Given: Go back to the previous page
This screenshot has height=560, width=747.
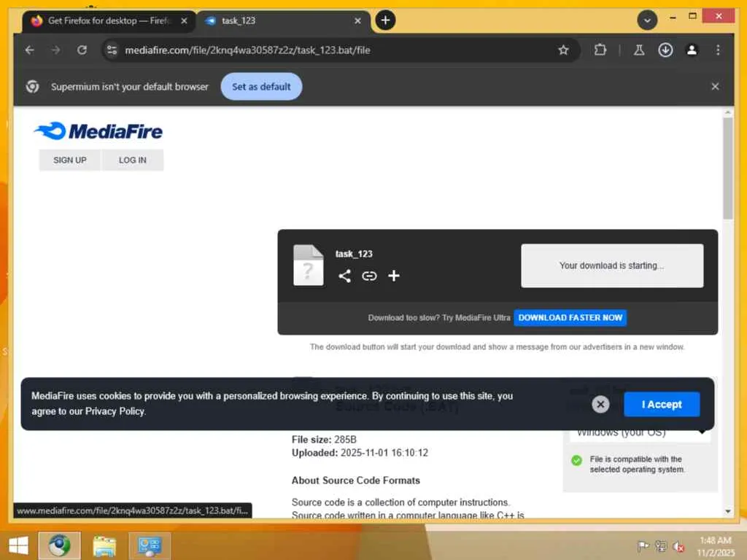Looking at the screenshot, I should click(29, 50).
